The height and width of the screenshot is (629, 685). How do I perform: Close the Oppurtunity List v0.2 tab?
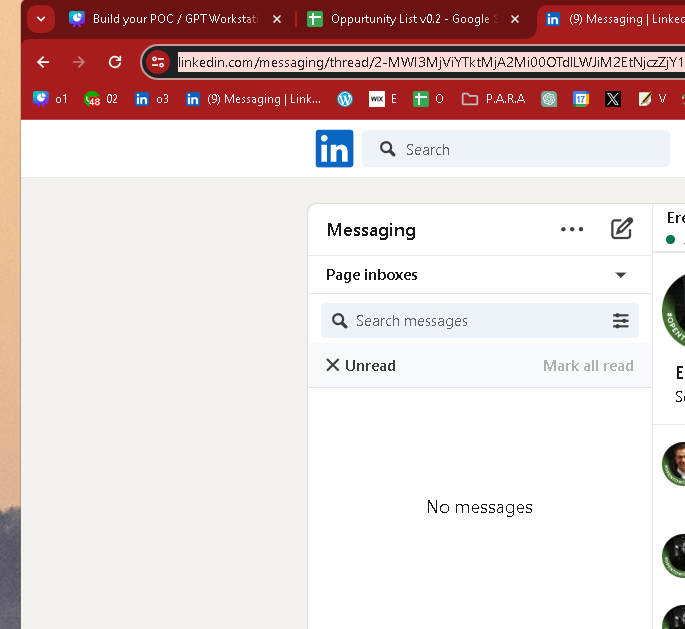point(515,19)
